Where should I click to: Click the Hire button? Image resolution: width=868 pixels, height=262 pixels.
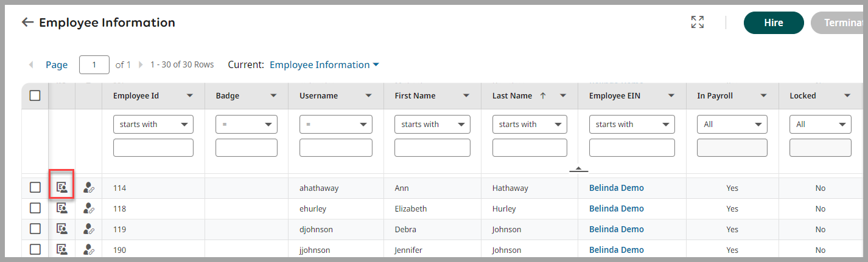click(774, 23)
